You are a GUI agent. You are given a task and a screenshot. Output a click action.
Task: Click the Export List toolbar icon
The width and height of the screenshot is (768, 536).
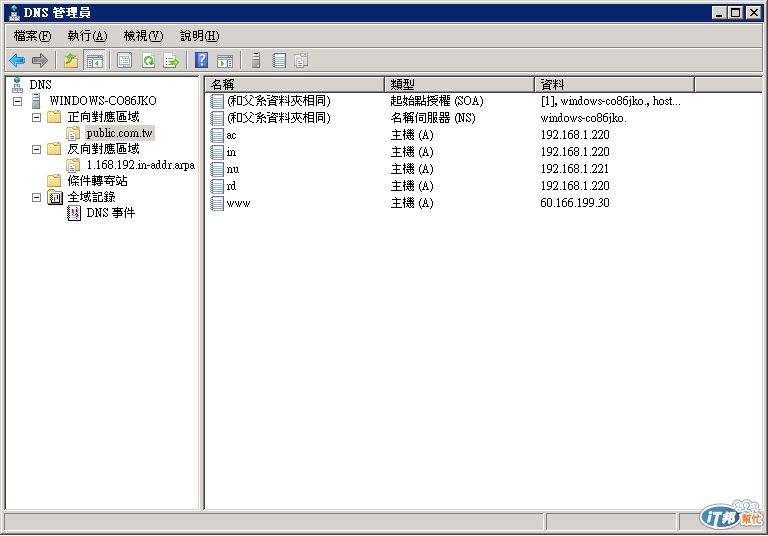pos(171,60)
